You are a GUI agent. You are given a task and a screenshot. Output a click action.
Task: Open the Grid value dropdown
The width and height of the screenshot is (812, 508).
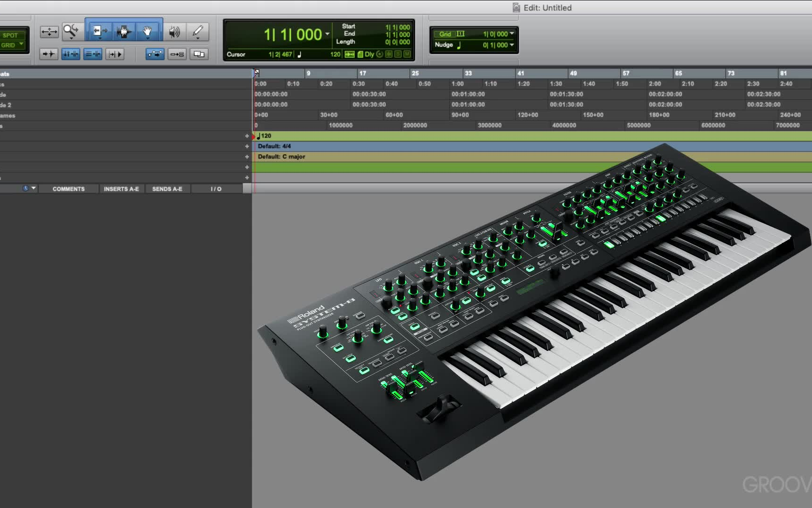tap(512, 34)
